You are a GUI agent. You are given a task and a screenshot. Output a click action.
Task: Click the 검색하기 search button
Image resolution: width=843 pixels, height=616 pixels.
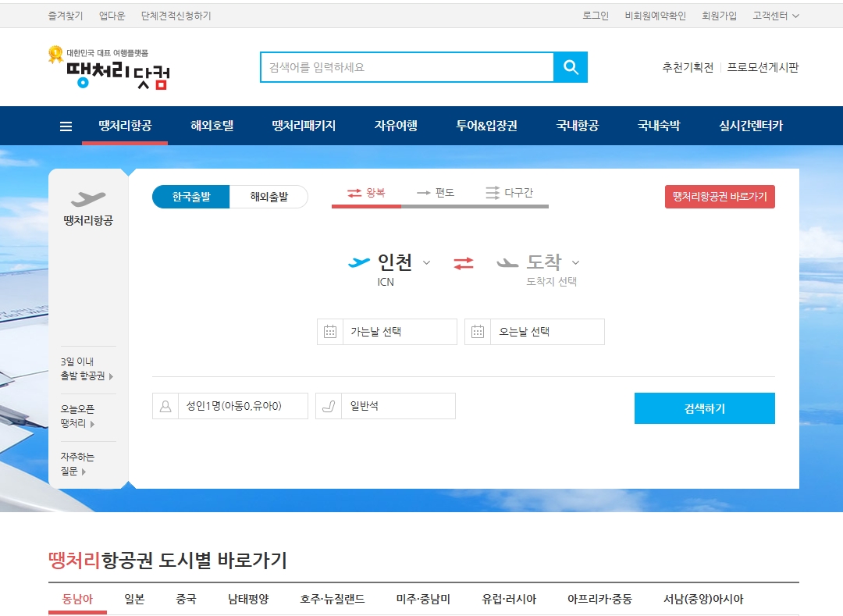point(705,408)
